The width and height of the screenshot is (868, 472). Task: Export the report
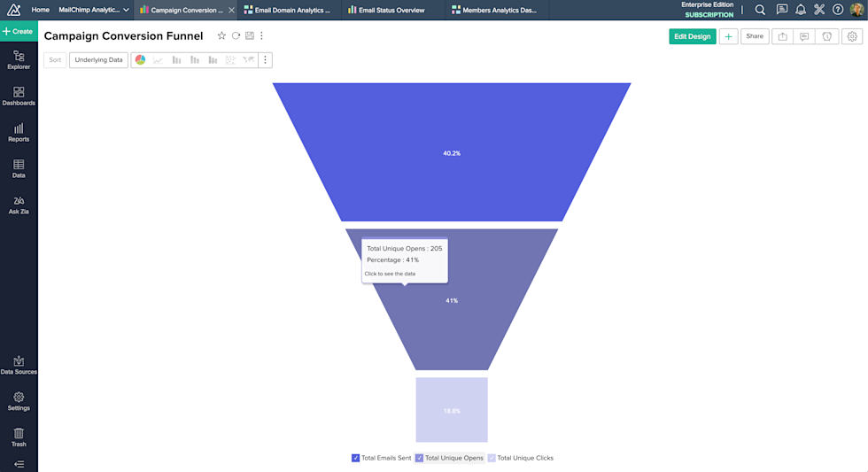click(783, 36)
